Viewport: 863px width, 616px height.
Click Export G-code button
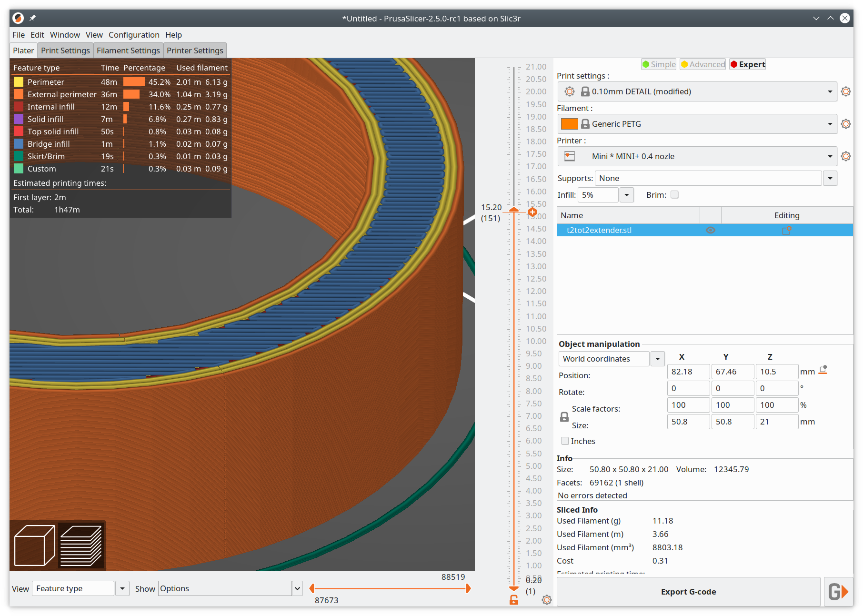point(689,592)
